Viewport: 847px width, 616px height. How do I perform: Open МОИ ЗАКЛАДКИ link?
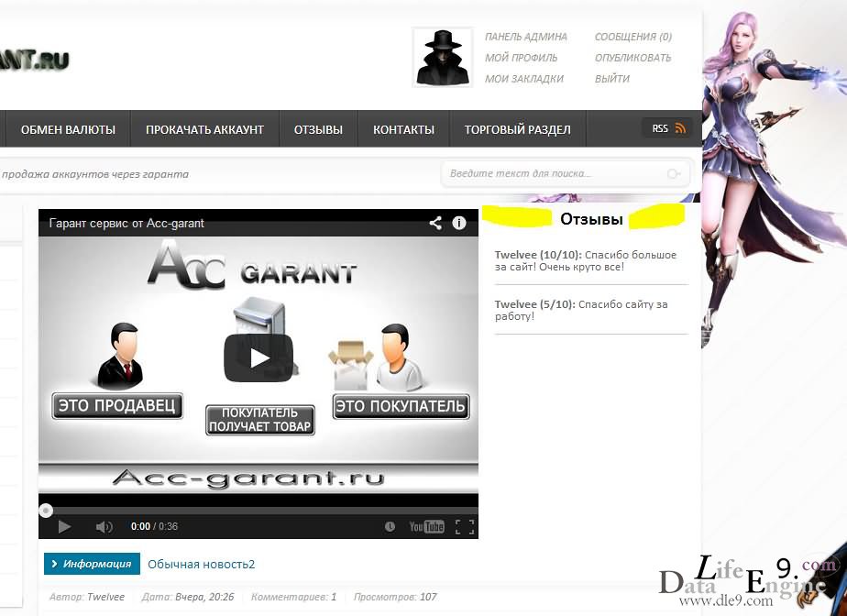coord(524,79)
